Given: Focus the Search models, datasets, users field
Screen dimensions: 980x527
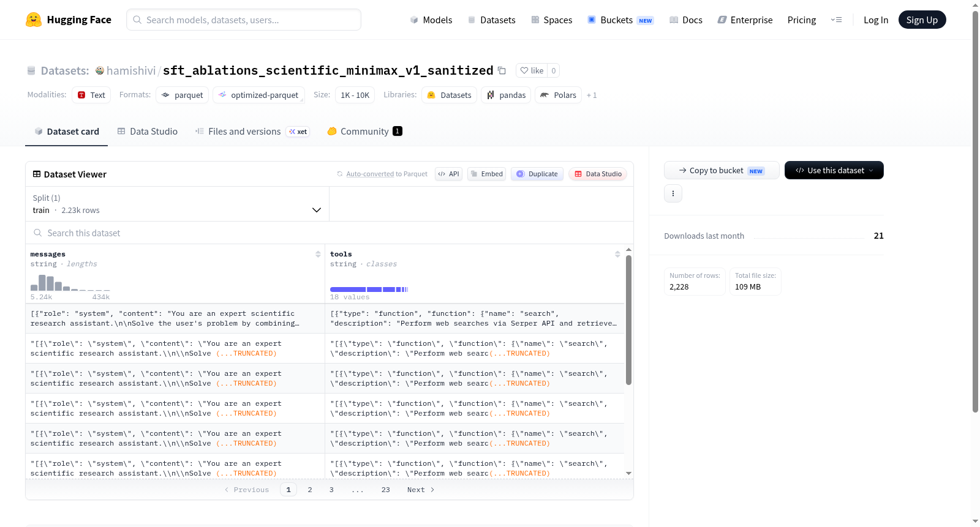Looking at the screenshot, I should pyautogui.click(x=244, y=20).
